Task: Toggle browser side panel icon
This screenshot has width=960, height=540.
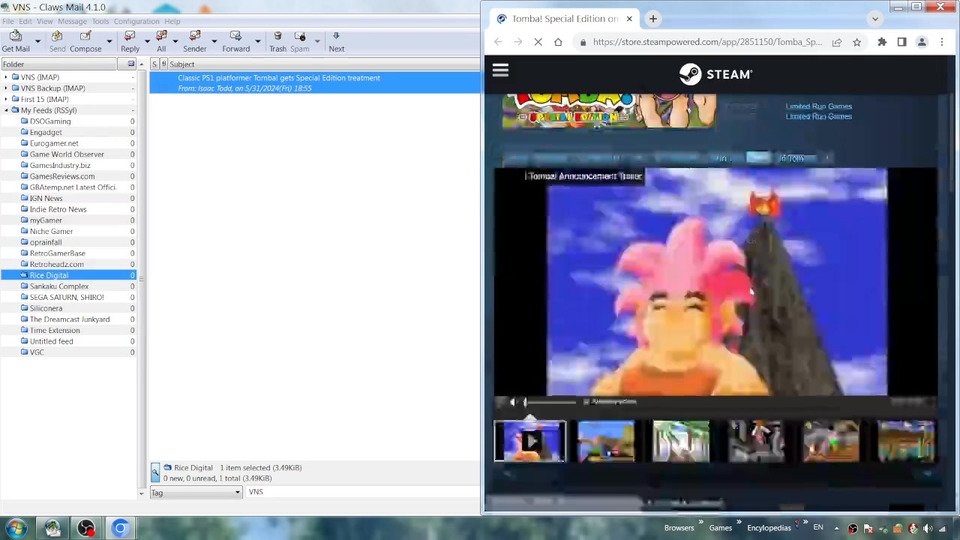Action: 901,42
